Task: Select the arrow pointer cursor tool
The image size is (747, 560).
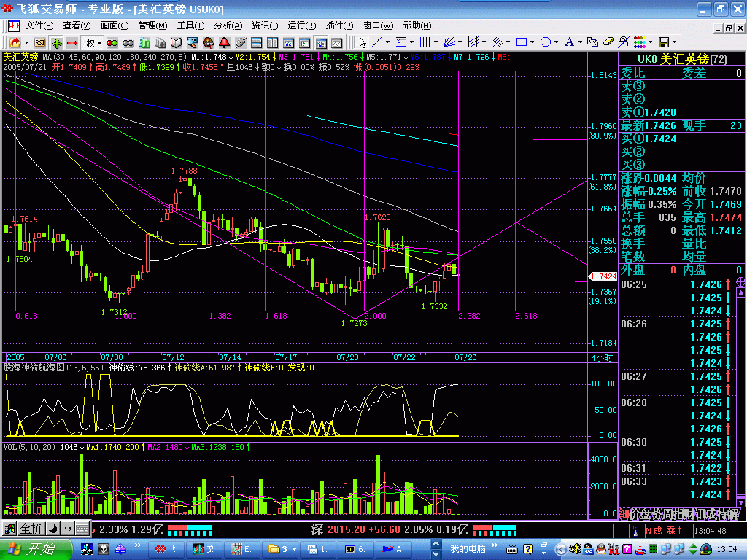Action: point(363,42)
